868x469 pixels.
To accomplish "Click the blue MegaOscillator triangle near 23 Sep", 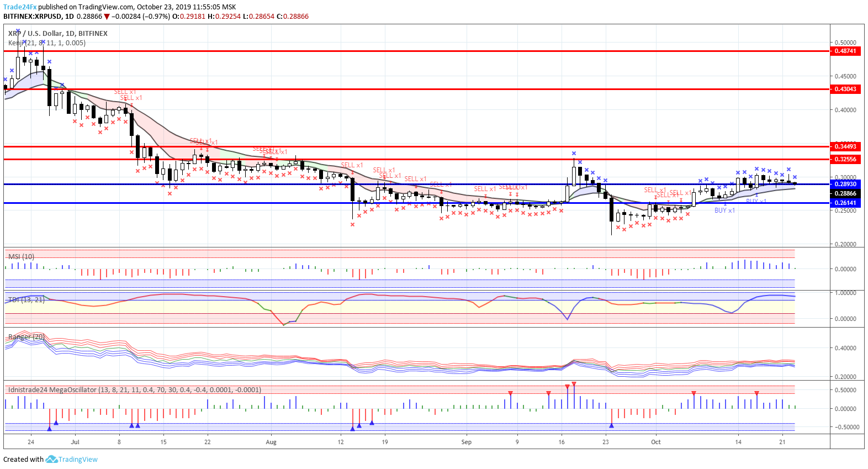I will point(611,425).
